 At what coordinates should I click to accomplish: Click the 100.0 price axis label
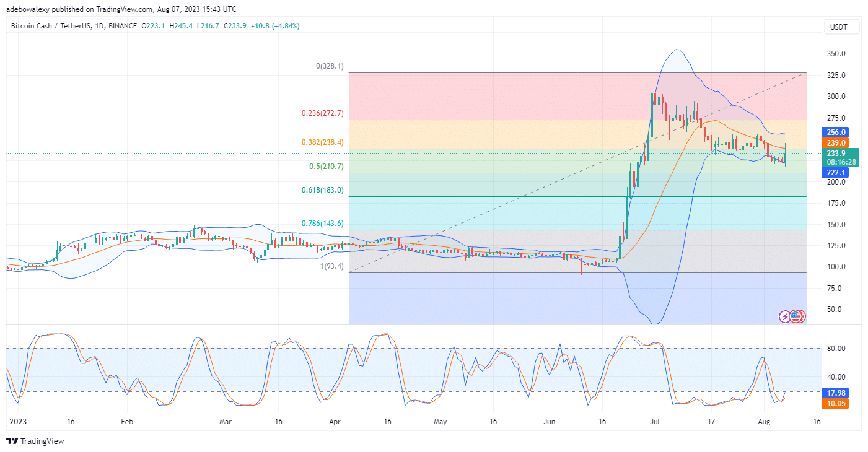(837, 267)
